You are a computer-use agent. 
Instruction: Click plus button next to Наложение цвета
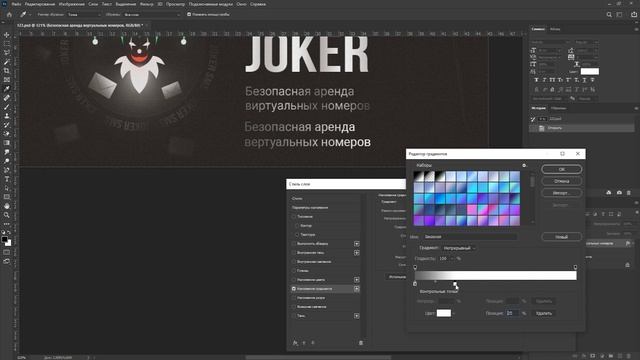point(357,280)
